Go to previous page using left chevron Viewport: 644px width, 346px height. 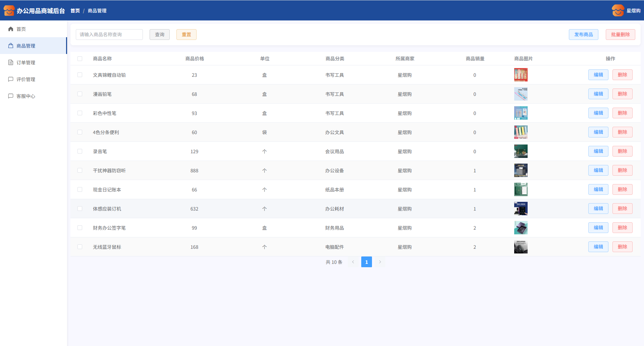(x=353, y=262)
